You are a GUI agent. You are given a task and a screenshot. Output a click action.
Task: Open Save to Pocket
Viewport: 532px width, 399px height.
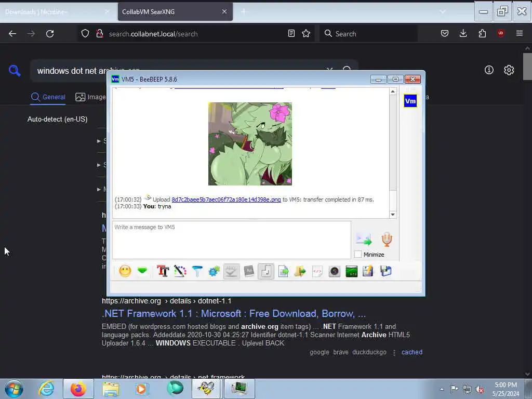445,33
